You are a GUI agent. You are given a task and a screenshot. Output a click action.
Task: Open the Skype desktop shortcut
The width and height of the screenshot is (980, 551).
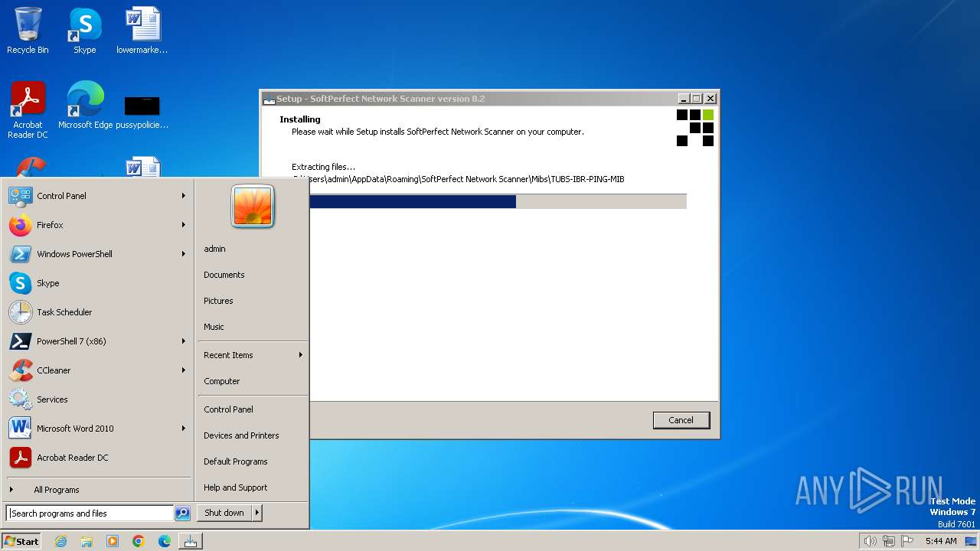pyautogui.click(x=85, y=31)
